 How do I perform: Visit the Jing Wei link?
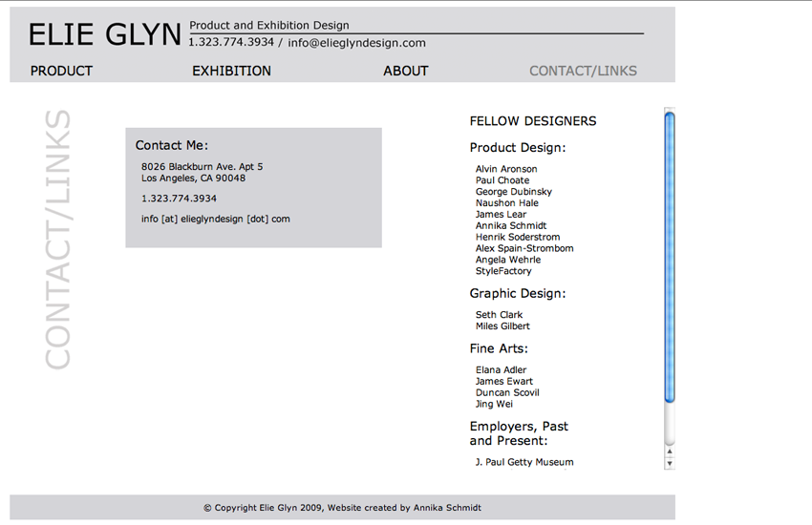pyautogui.click(x=494, y=405)
